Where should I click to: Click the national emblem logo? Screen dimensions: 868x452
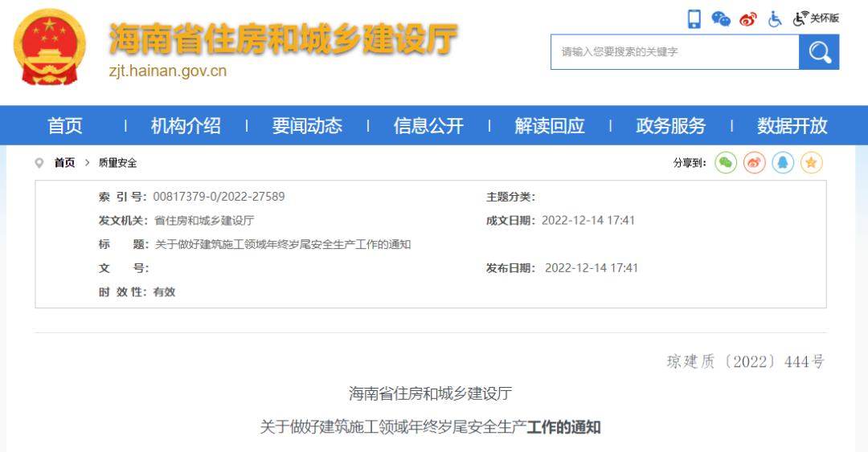[49, 47]
